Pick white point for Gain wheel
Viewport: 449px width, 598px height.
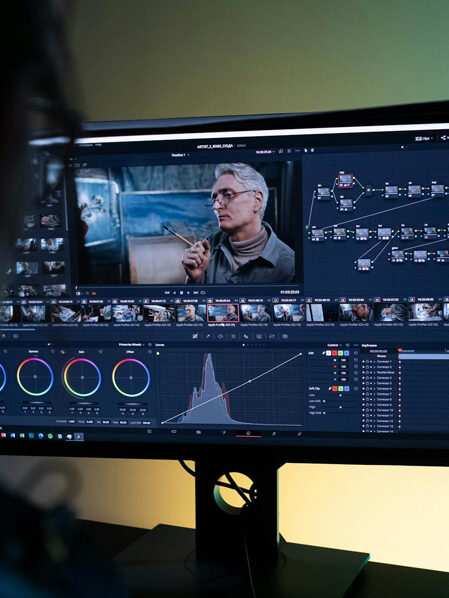click(x=63, y=352)
